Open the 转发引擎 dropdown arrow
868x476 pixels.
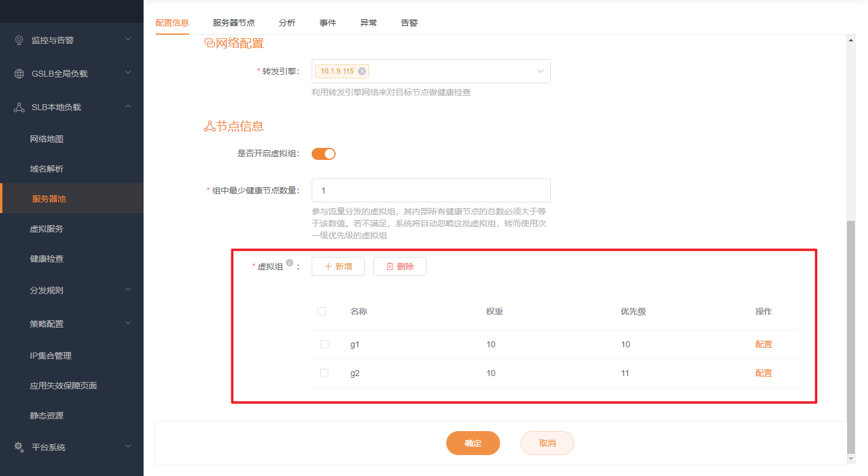[x=540, y=71]
